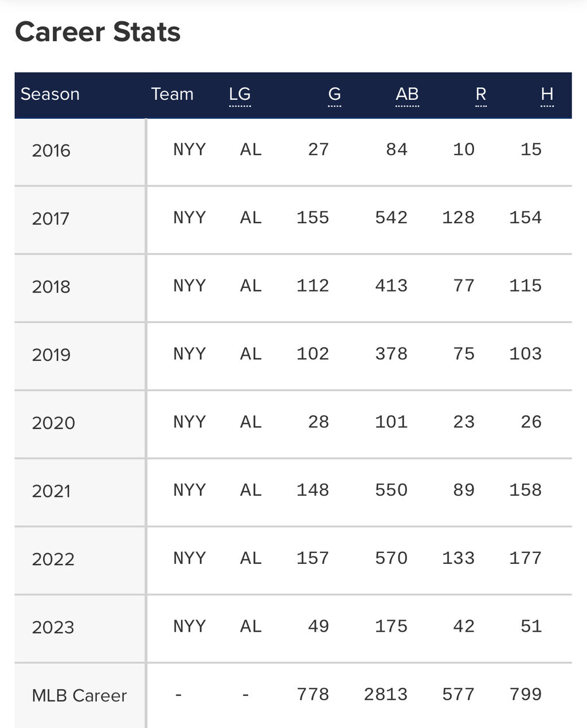Click the 2018 season label
587x728 pixels.
coord(51,287)
